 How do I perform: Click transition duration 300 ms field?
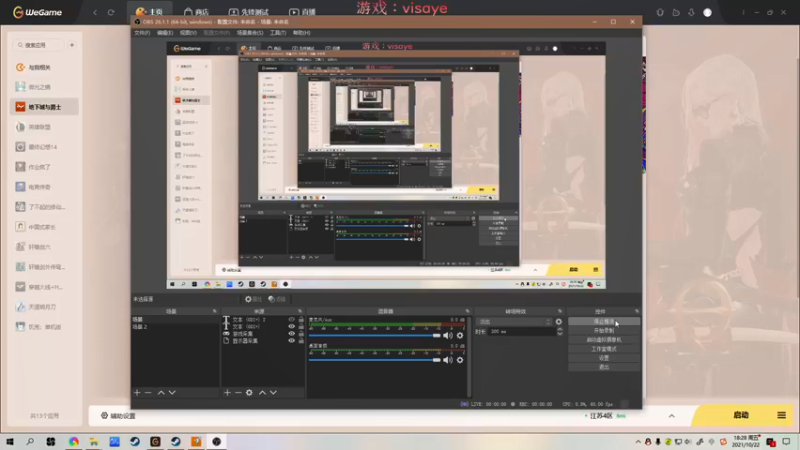[x=521, y=332]
